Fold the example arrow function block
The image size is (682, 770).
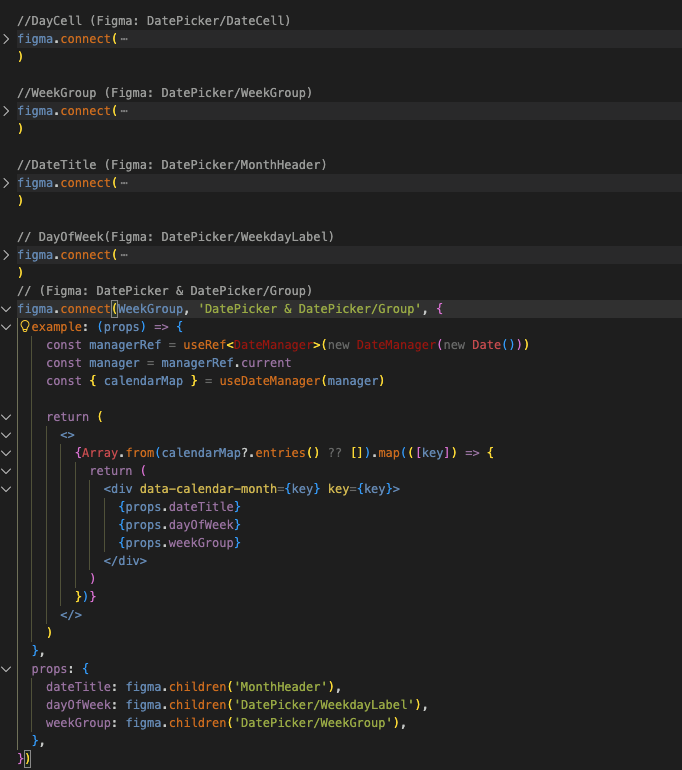[x=8, y=327]
